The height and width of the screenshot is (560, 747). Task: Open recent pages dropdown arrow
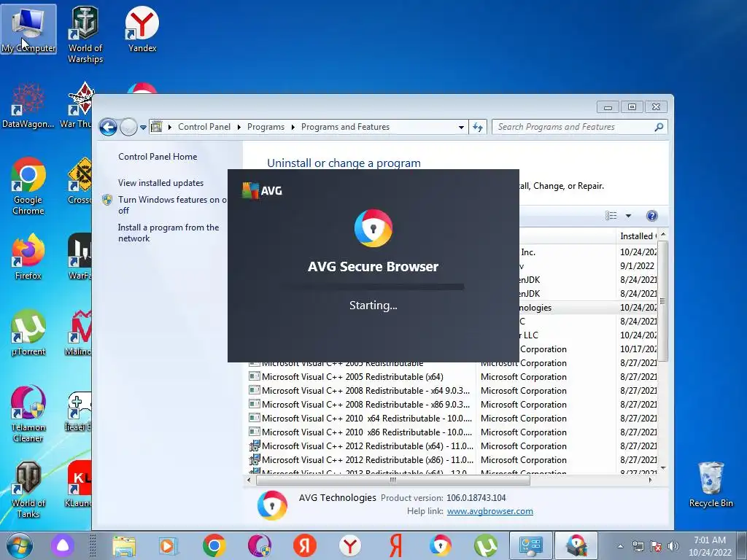tap(143, 128)
